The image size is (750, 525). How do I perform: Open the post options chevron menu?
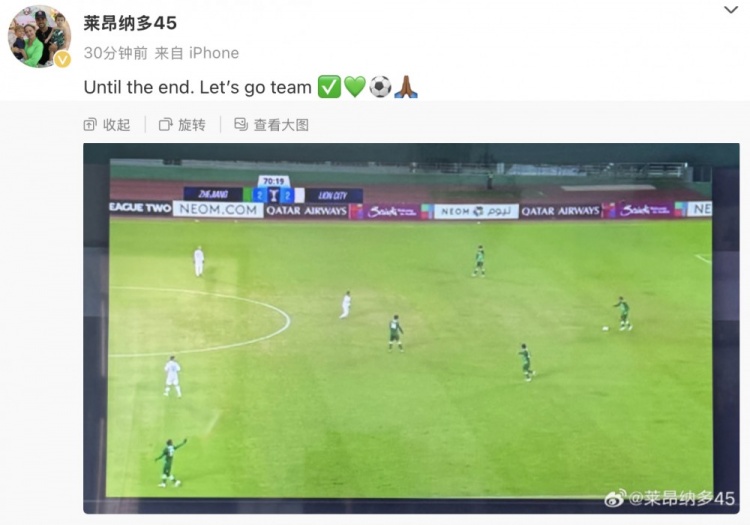click(730, 10)
